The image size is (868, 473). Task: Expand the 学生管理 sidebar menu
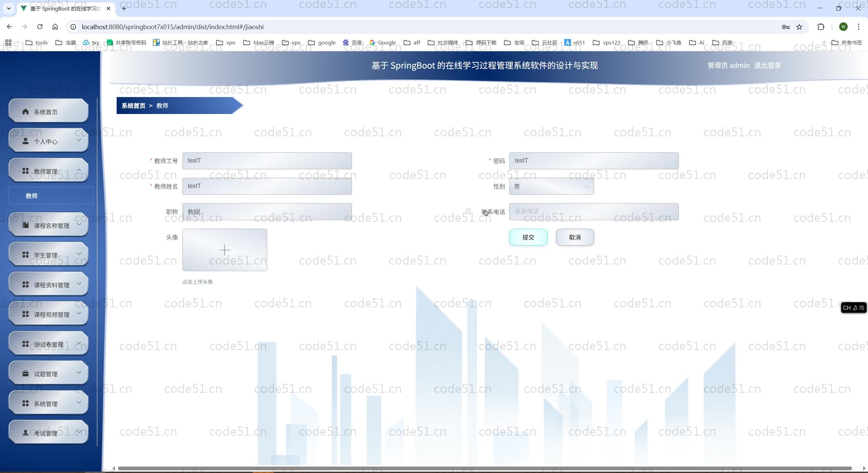pos(48,255)
